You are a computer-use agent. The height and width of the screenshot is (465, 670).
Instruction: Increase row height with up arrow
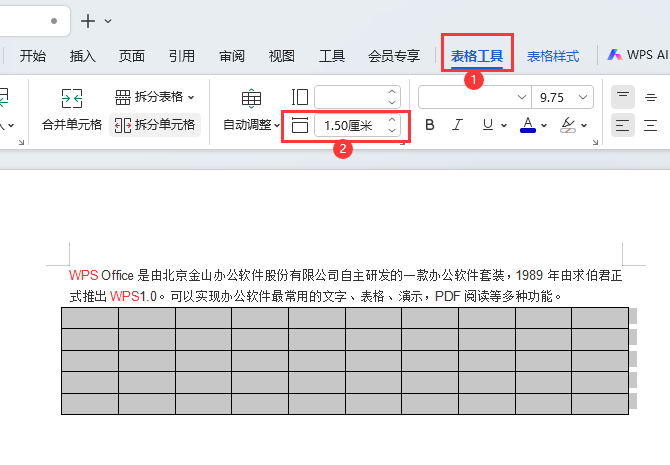(x=392, y=120)
